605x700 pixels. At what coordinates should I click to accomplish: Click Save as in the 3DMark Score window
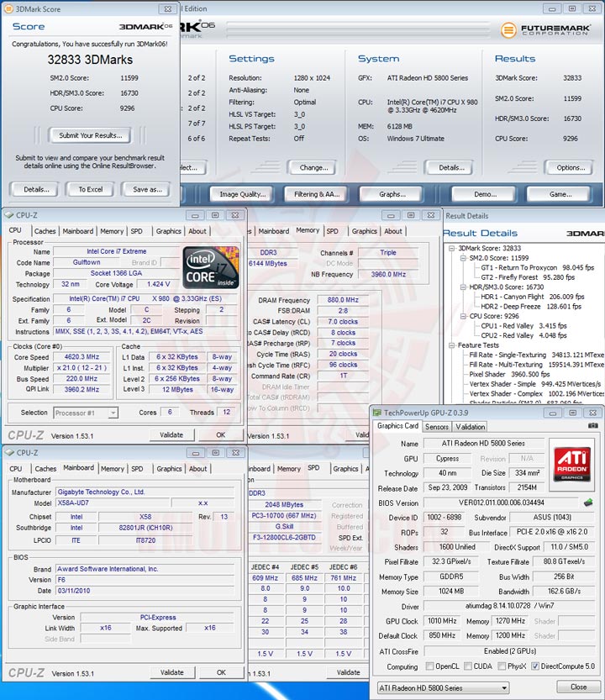[x=147, y=189]
